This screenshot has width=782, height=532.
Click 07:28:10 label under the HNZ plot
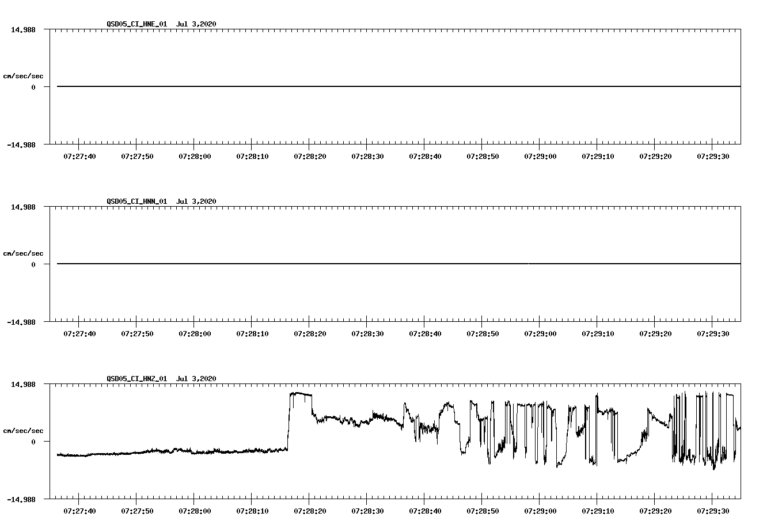(252, 511)
